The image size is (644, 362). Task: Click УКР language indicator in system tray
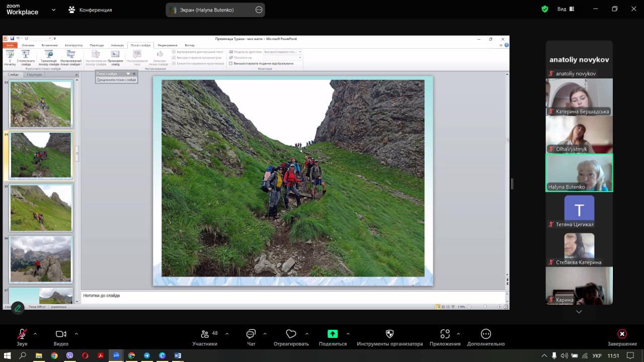(597, 355)
